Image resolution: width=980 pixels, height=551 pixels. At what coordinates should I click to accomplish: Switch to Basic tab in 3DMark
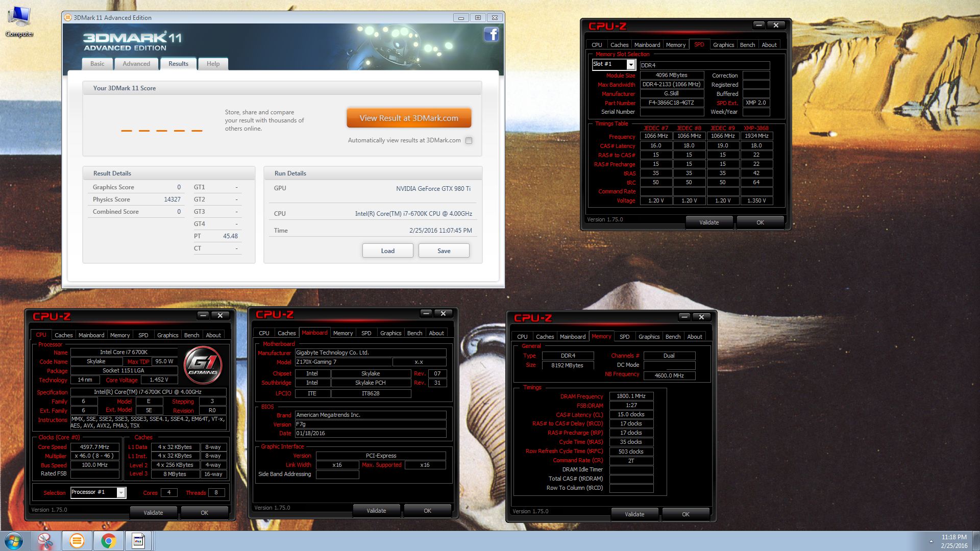[x=97, y=64]
